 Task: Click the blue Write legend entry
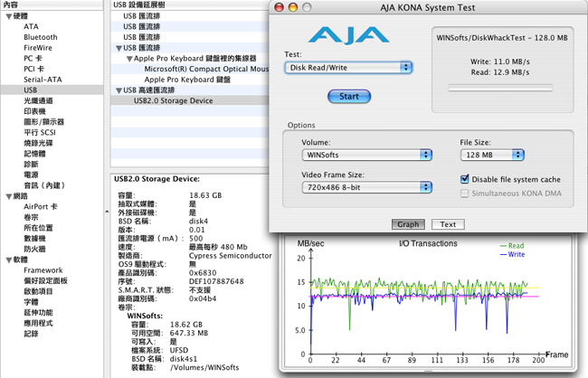coord(512,254)
